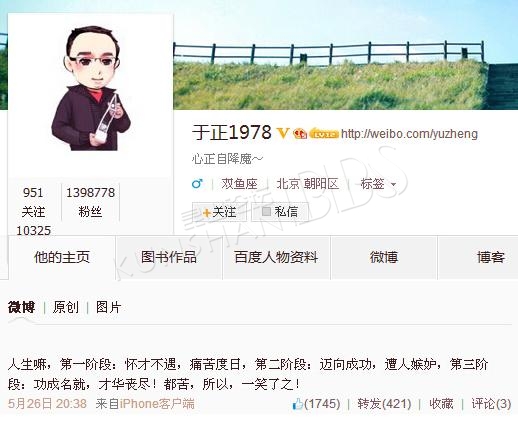Click the 私信 envelope icon
This screenshot has height=426, width=518.
point(266,211)
